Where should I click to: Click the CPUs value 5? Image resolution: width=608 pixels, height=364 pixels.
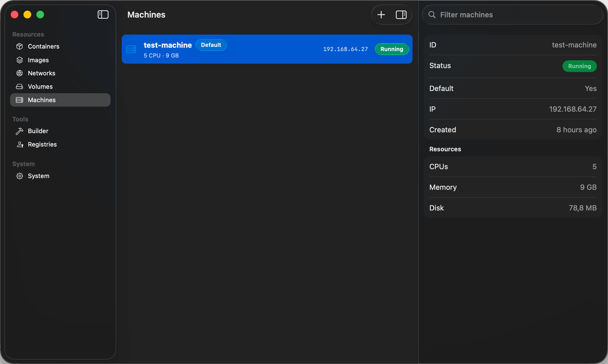point(595,167)
